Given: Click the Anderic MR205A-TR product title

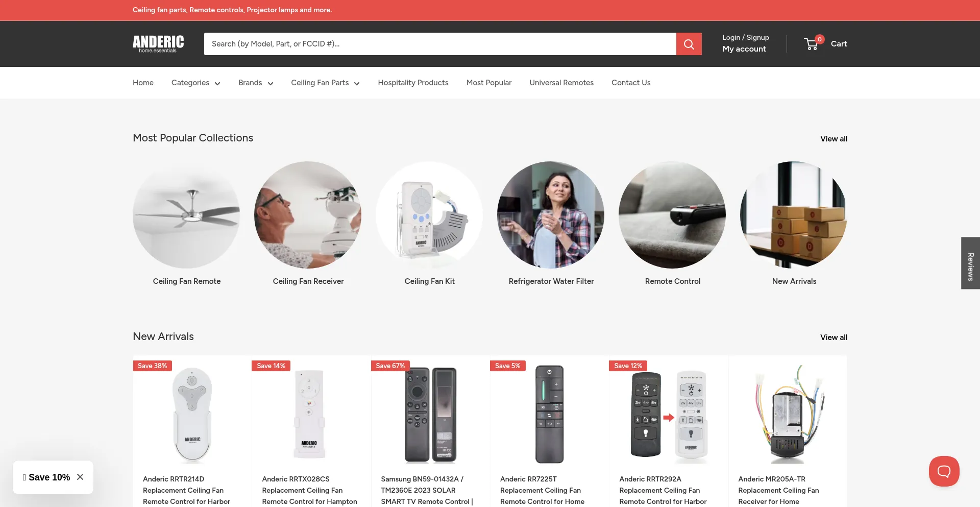Looking at the screenshot, I should click(778, 491).
